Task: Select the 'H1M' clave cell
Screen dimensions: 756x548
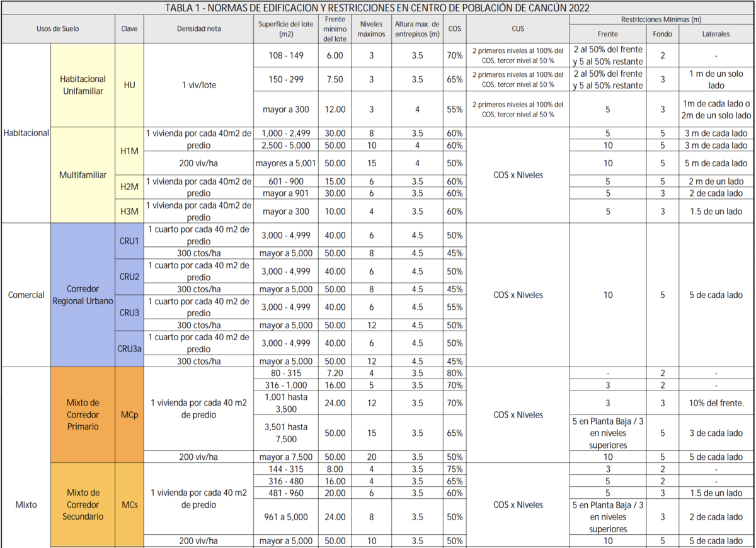Action: [x=129, y=151]
